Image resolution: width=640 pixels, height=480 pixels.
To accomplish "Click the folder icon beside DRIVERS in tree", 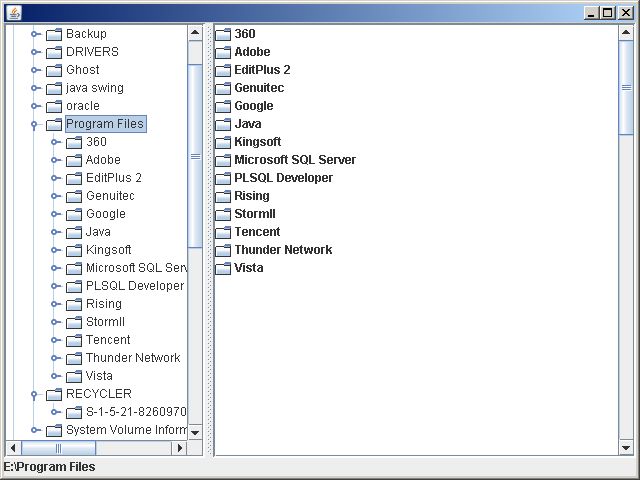I will coord(54,52).
